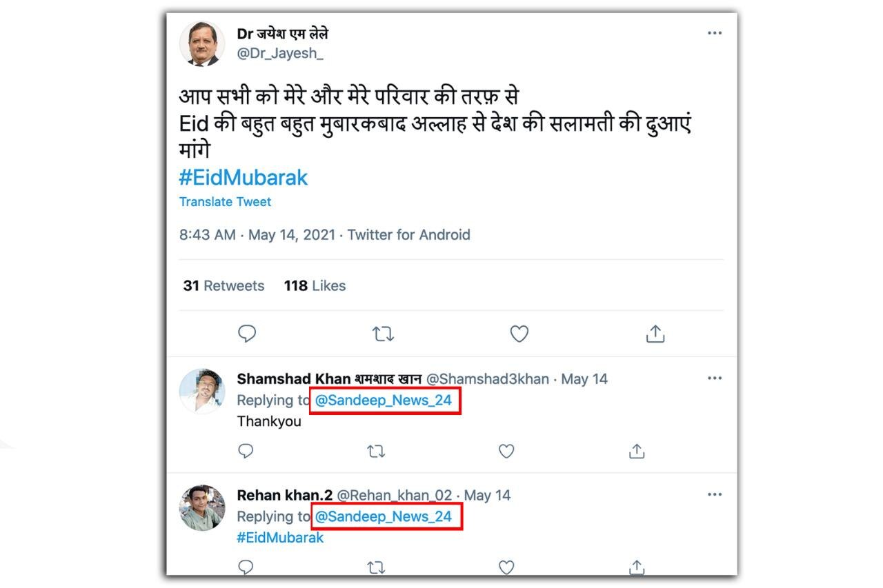
Task: Share Shamshad Khan's reply
Action: tap(637, 452)
